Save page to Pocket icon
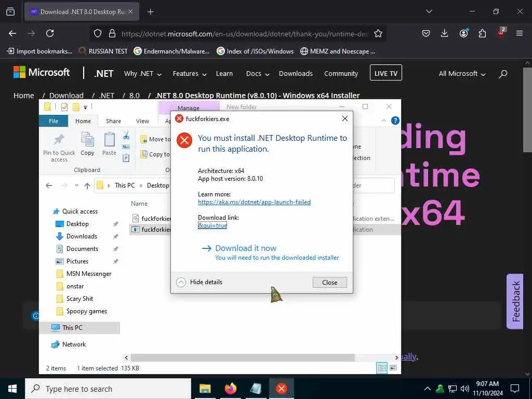532x399 pixels. pyautogui.click(x=426, y=33)
